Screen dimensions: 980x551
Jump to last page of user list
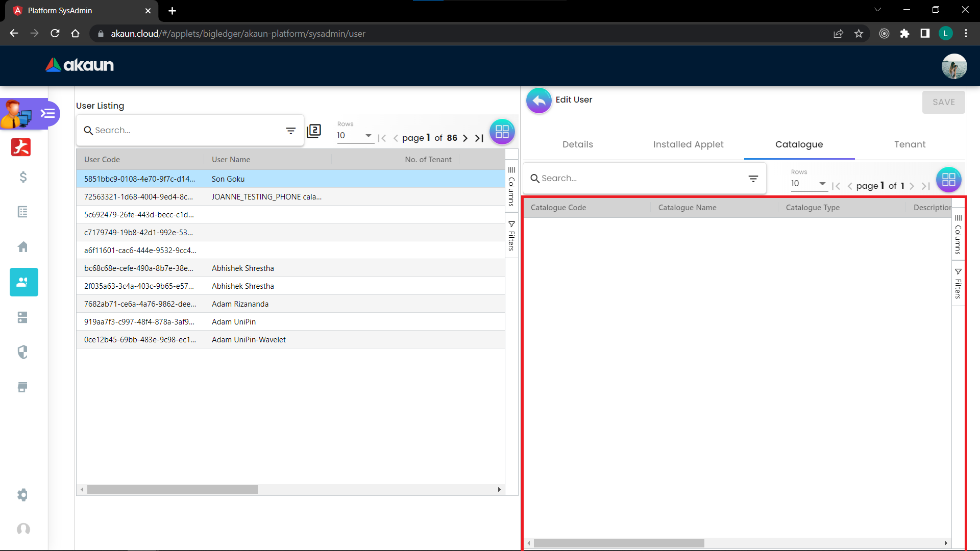[479, 138]
